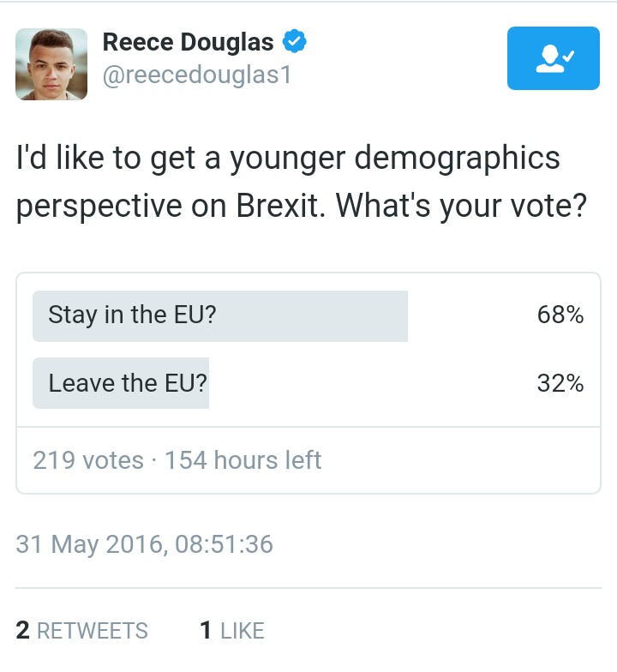Click the Reece Douglas display name
The width and height of the screenshot is (617, 672).
click(189, 41)
